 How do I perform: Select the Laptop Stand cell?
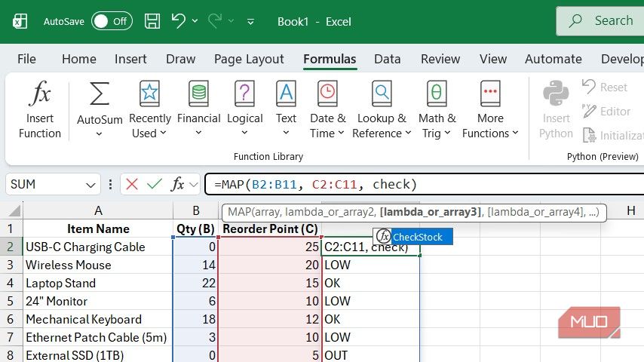pos(98,283)
